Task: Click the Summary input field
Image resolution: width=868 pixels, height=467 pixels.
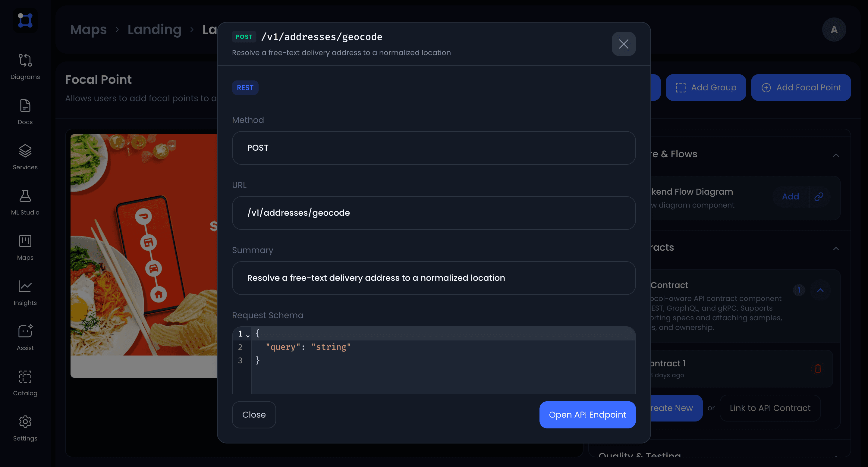Action: 434,278
